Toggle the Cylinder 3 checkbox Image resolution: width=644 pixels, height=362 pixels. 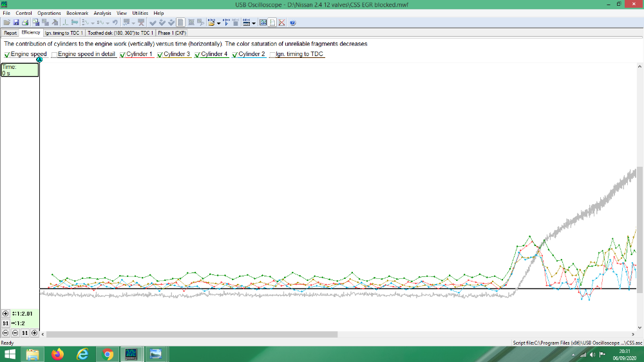160,55
